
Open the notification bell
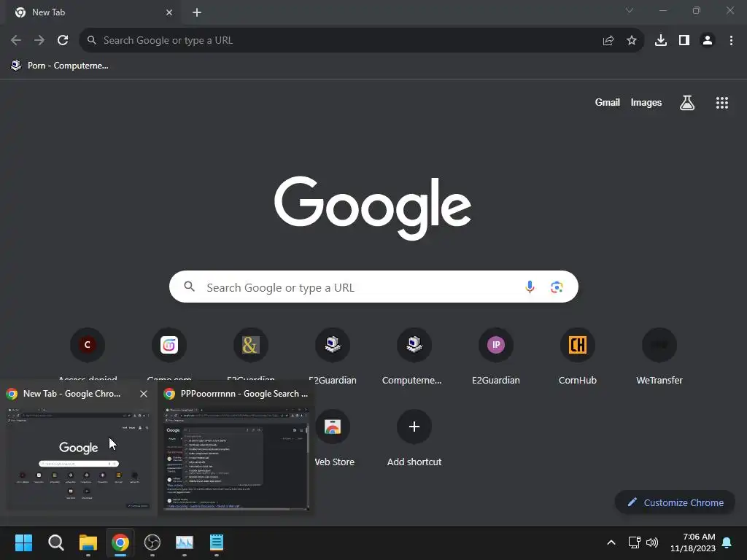tap(727, 542)
